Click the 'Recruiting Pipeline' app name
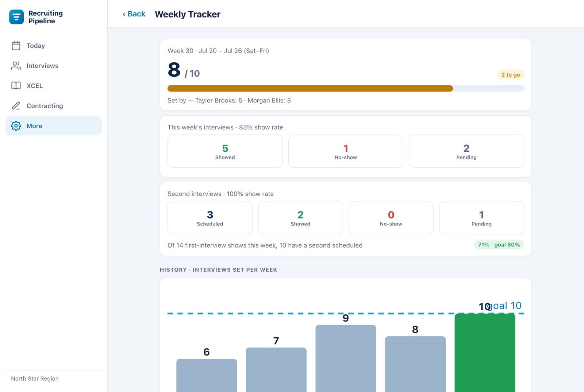The image size is (584, 392). click(x=46, y=17)
